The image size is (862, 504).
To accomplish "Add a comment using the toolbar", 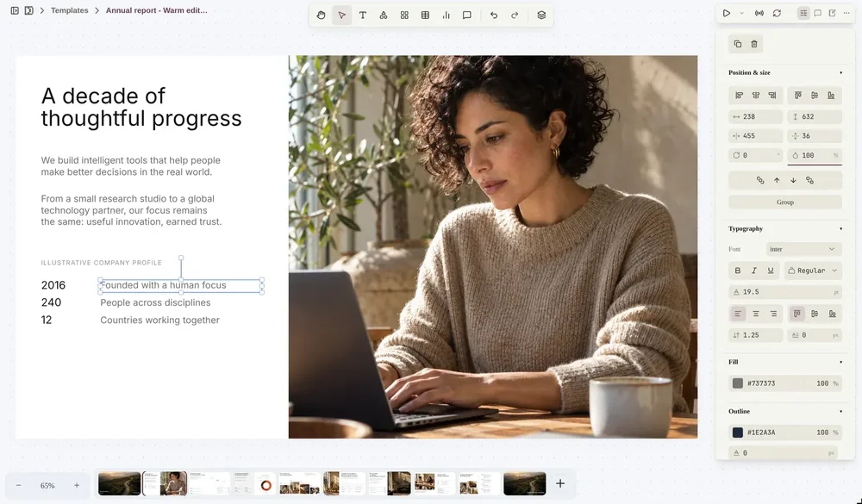I will click(466, 16).
